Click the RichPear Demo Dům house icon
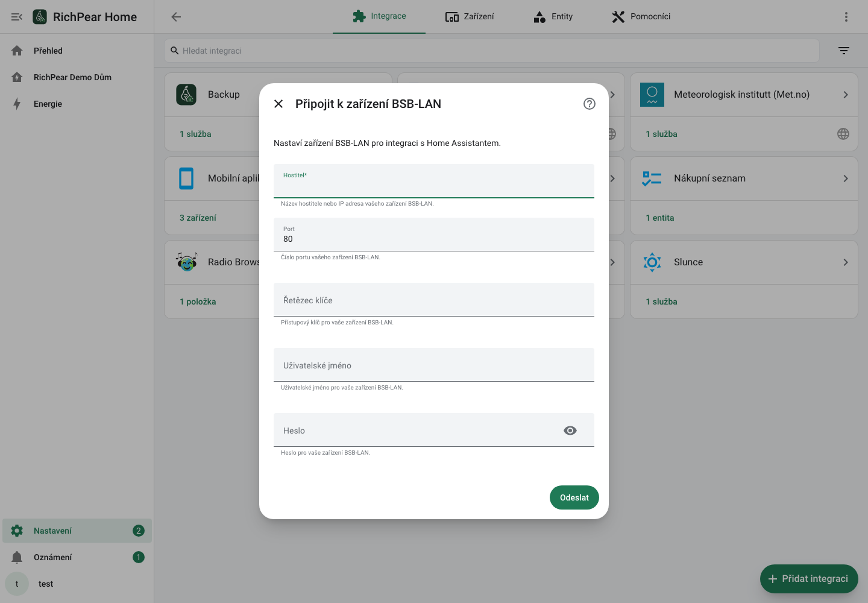 pos(17,77)
